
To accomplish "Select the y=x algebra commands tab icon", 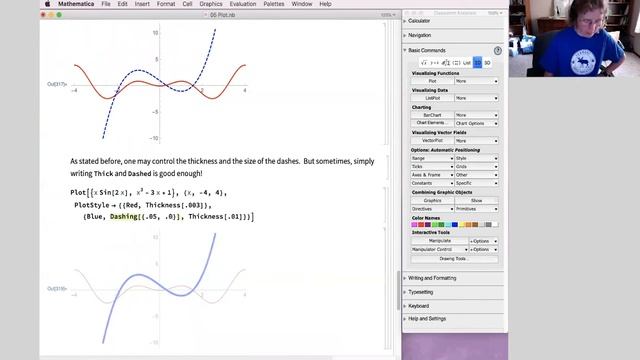I will pyautogui.click(x=435, y=62).
